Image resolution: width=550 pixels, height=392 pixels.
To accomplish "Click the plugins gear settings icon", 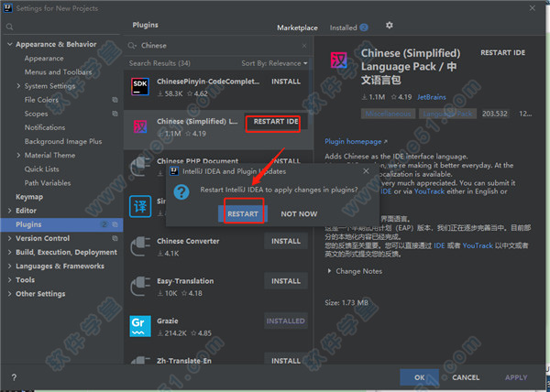I will (x=390, y=26).
